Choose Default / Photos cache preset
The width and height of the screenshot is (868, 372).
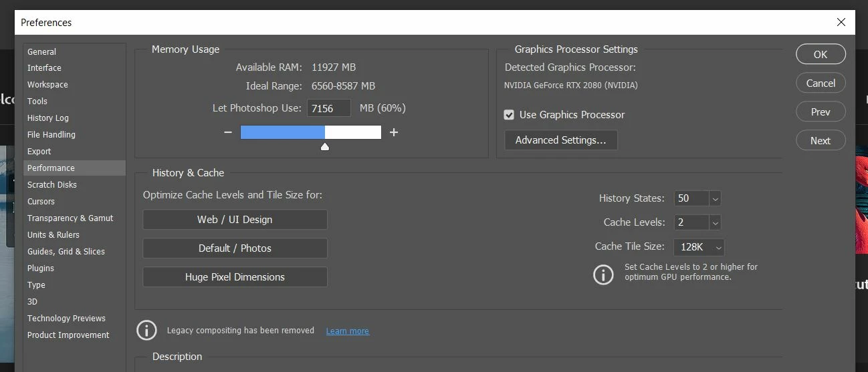pyautogui.click(x=235, y=248)
